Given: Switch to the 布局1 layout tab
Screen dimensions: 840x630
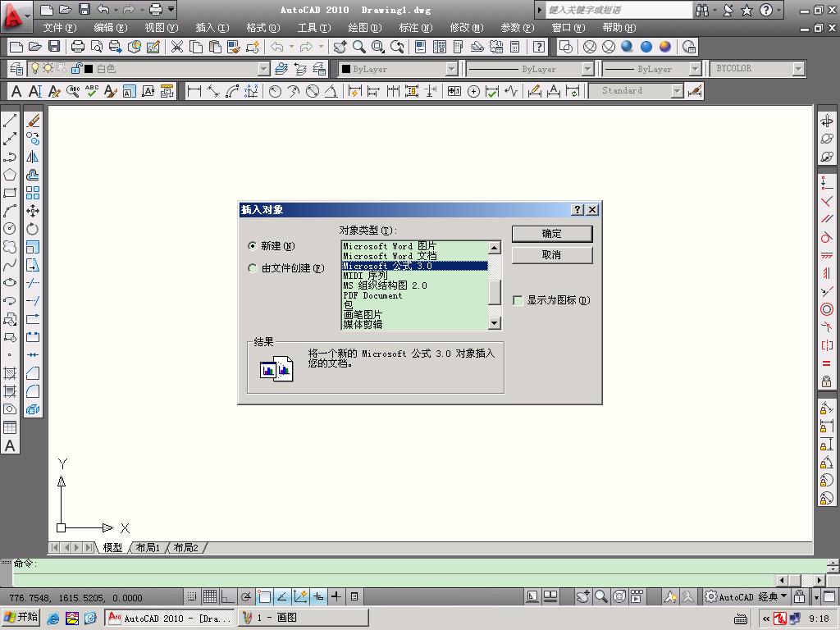Looking at the screenshot, I should coord(148,547).
